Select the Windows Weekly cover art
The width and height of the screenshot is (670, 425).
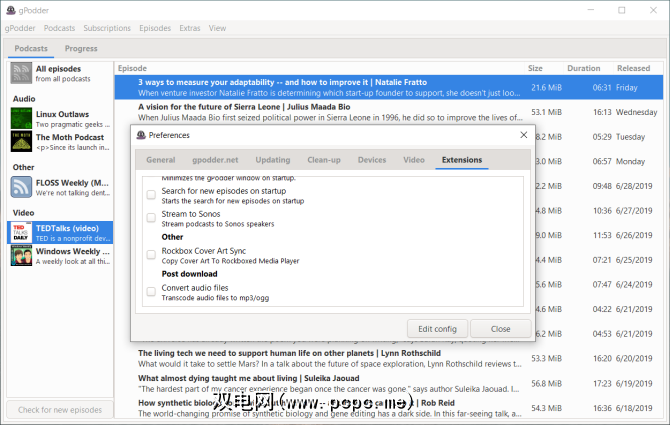(x=21, y=255)
